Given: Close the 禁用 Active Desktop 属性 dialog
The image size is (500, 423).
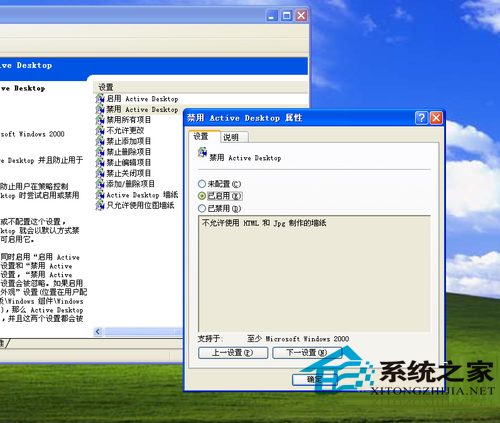Looking at the screenshot, I should tap(436, 118).
